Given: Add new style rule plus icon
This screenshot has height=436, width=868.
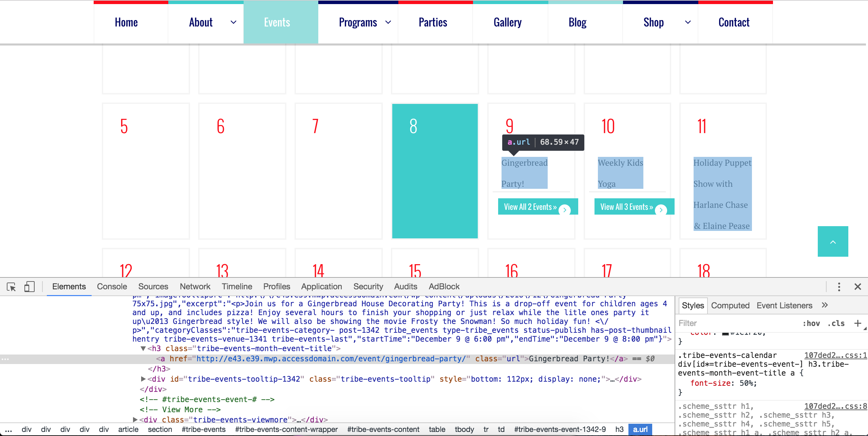Looking at the screenshot, I should pyautogui.click(x=857, y=323).
